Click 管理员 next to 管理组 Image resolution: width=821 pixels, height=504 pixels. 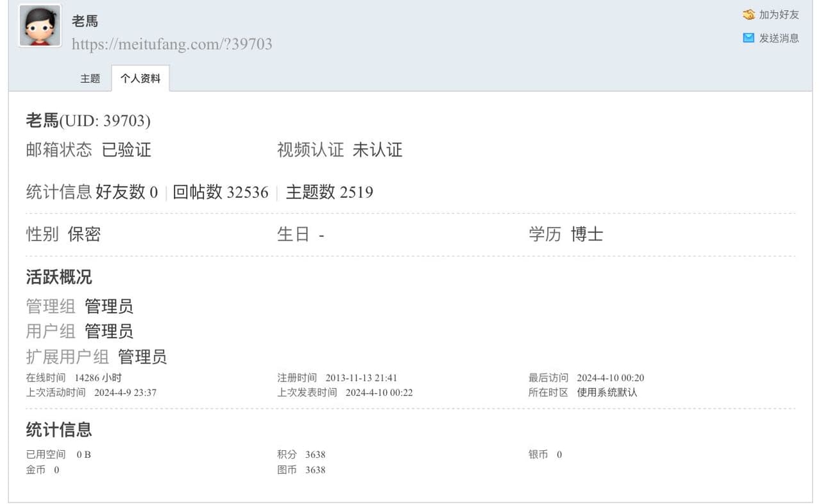click(x=109, y=307)
